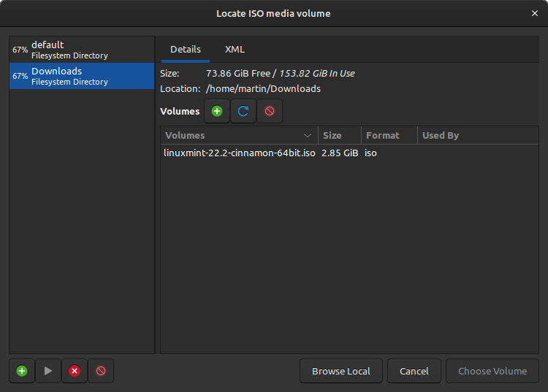Click Choose Volume button

(492, 371)
